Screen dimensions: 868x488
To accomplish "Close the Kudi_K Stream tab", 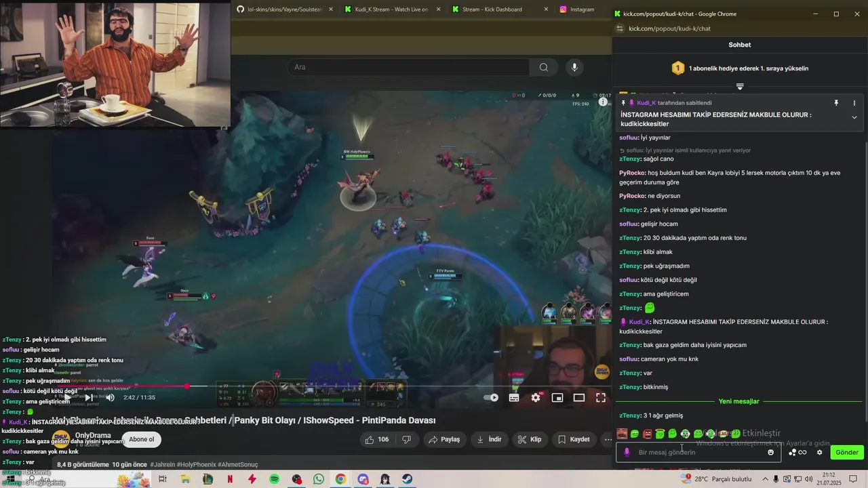I will 438,9.
